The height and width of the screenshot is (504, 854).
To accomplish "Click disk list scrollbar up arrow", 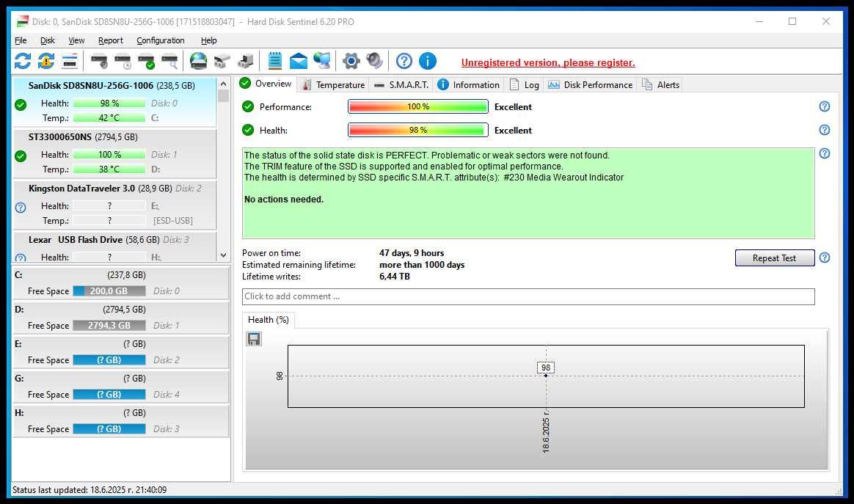I will [x=223, y=84].
